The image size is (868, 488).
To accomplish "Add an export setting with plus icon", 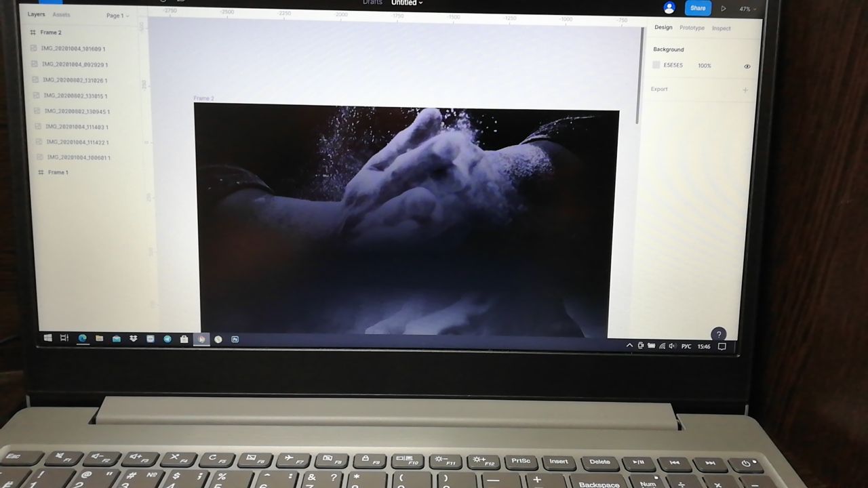I will click(x=745, y=89).
